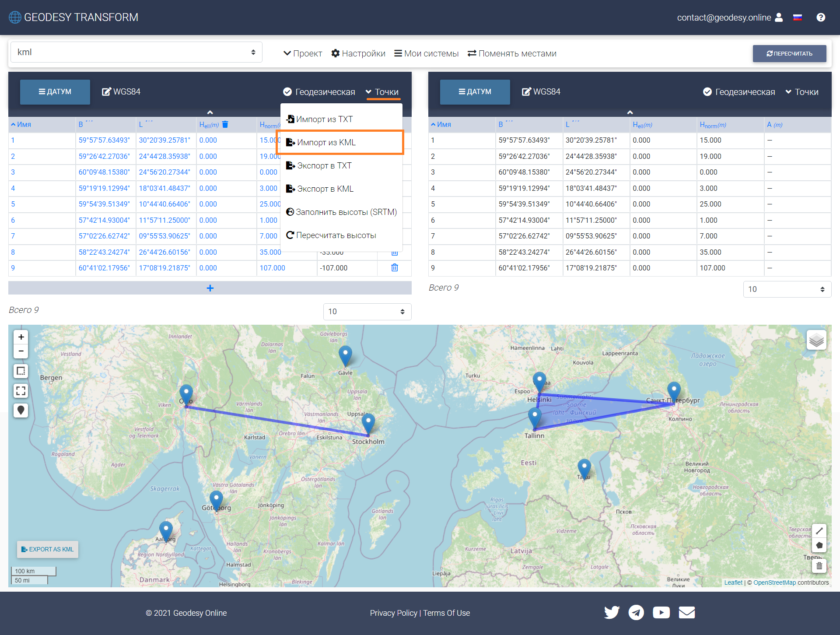
Task: Select Экспорт в TXT from menu
Action: click(324, 165)
